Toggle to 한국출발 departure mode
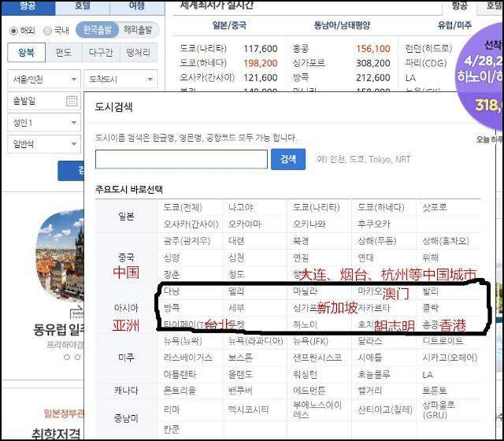 [97, 30]
